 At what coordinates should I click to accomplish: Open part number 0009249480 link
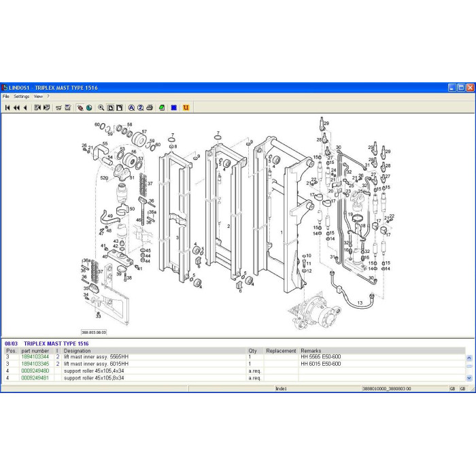(35, 371)
